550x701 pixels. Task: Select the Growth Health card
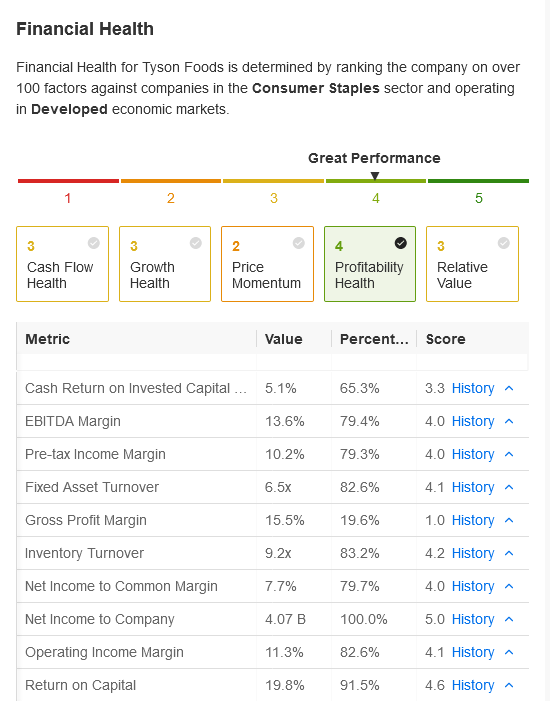coord(165,264)
